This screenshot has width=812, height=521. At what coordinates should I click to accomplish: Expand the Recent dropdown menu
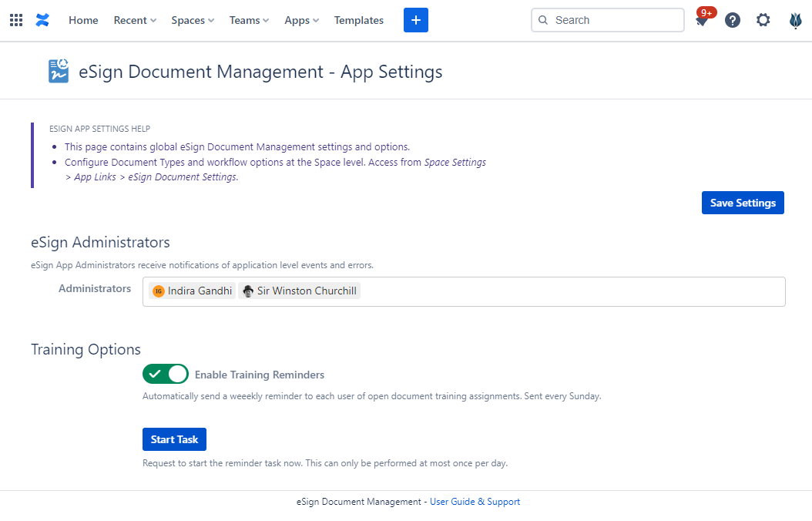click(135, 20)
